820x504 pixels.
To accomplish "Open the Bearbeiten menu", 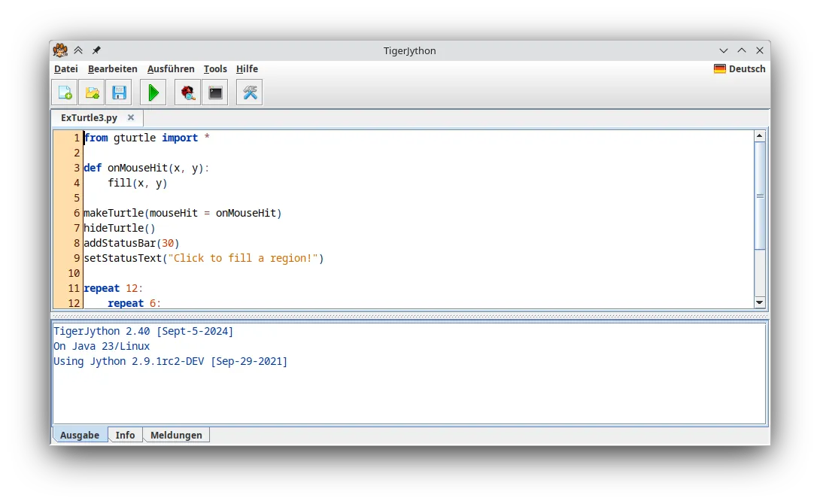I will tap(112, 68).
